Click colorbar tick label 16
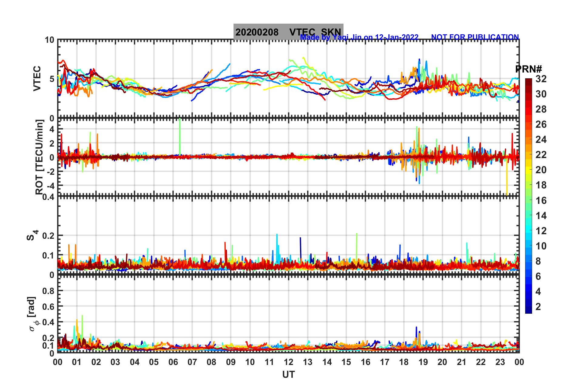This screenshot has width=577, height=392. [541, 200]
